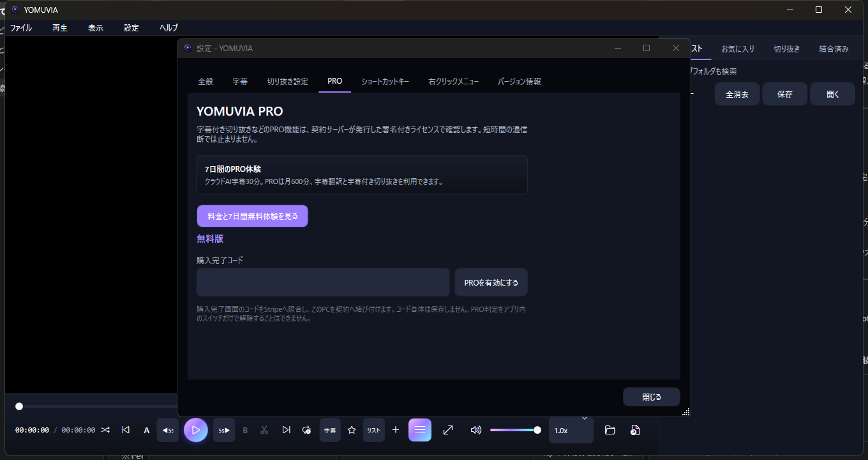Toggle the 字幕 subtitles button in player bar
This screenshot has width=868, height=460.
(x=330, y=430)
